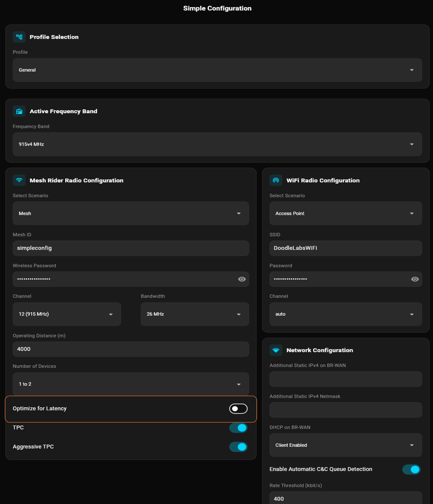433x504 pixels.
Task: Open the Bandwidth dropdown set to 26 MHz
Action: tap(195, 314)
